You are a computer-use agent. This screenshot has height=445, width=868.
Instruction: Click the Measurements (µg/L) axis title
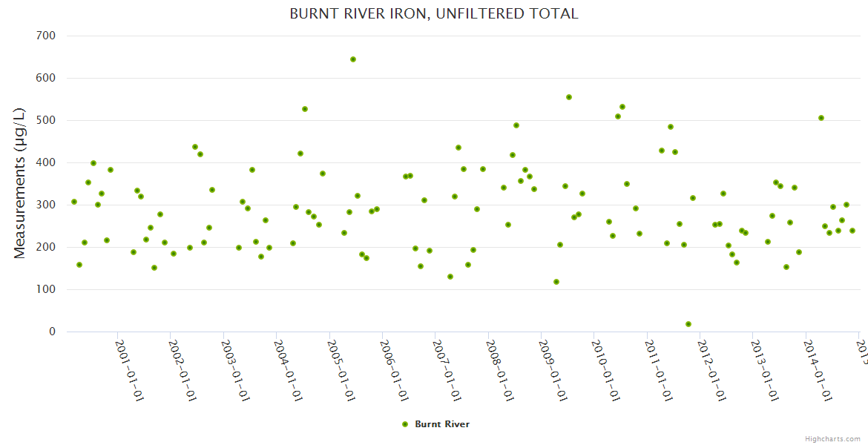(20, 183)
